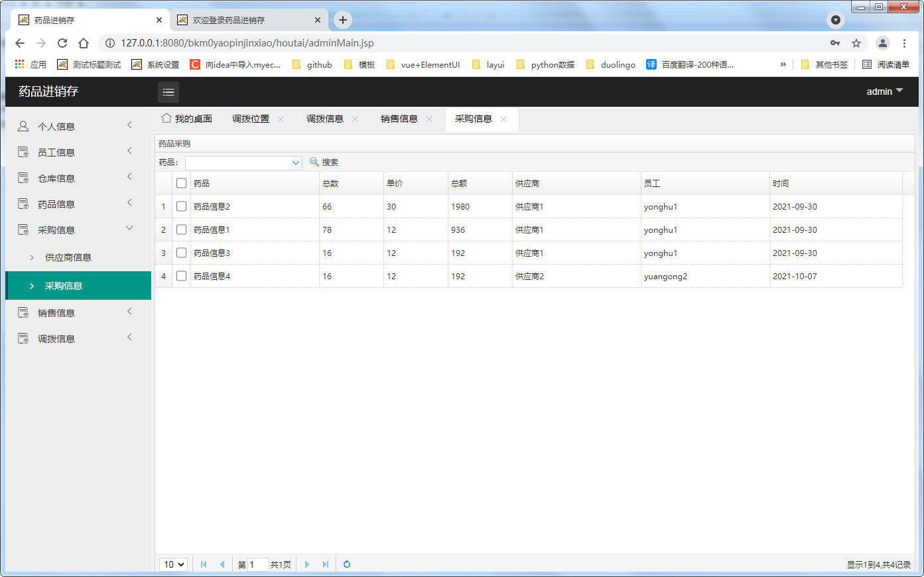Toggle the sidebar hamburger menu button
This screenshot has height=577, width=924.
[168, 92]
